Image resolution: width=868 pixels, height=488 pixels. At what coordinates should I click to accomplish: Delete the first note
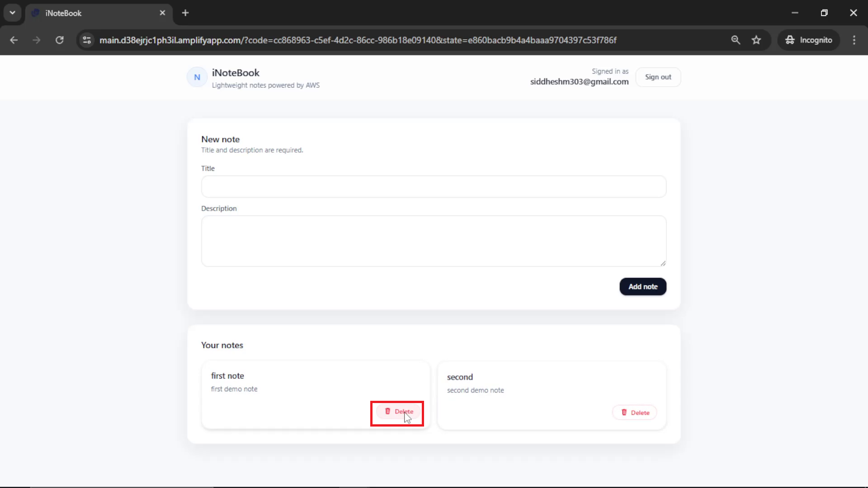(x=399, y=412)
